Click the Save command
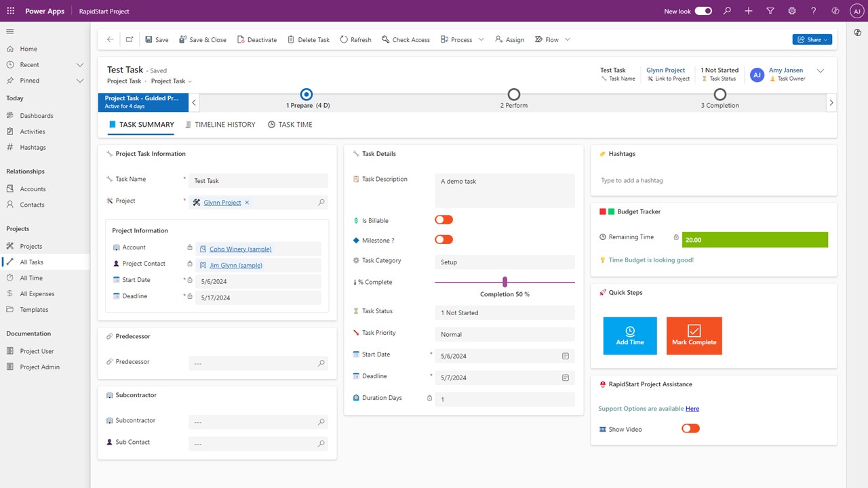 coord(157,39)
